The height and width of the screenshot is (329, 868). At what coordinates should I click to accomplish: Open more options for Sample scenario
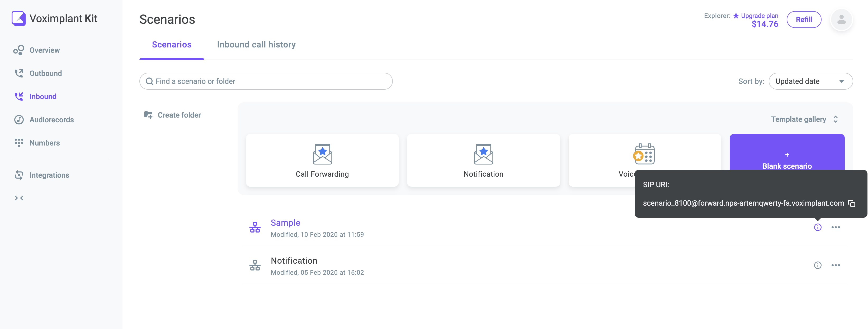(836, 228)
